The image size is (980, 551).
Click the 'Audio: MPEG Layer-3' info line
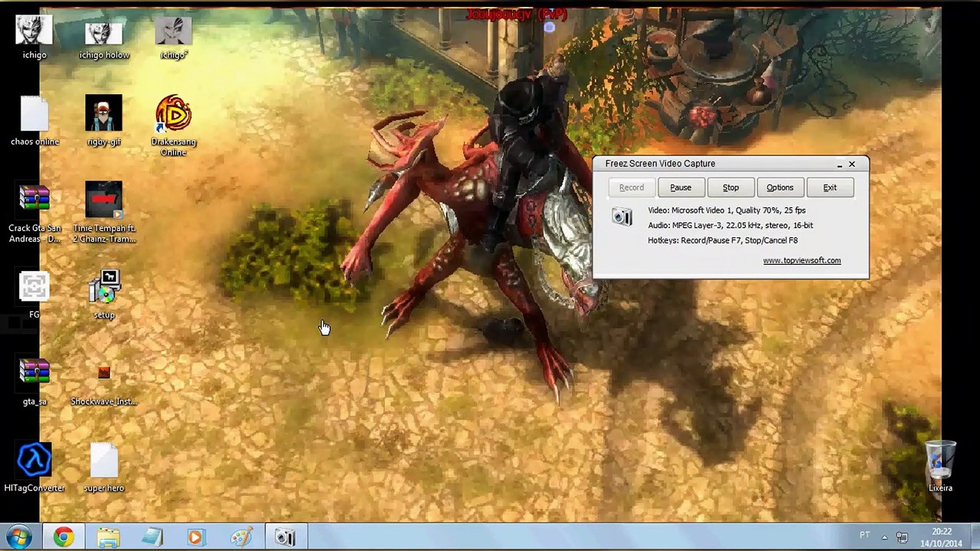(730, 225)
